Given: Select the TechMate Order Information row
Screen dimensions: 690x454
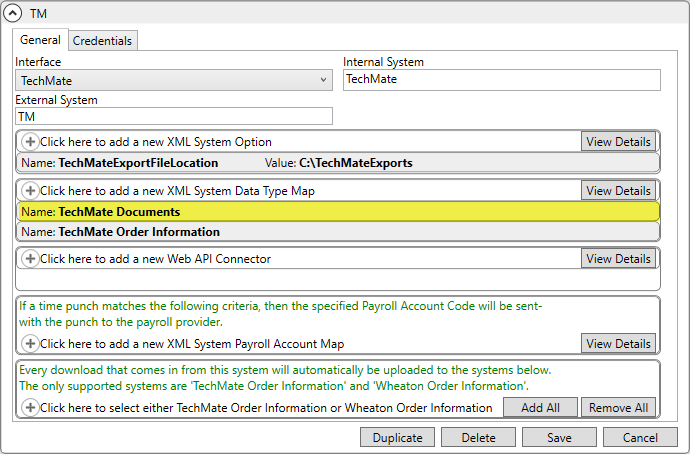Looking at the screenshot, I should tap(338, 231).
